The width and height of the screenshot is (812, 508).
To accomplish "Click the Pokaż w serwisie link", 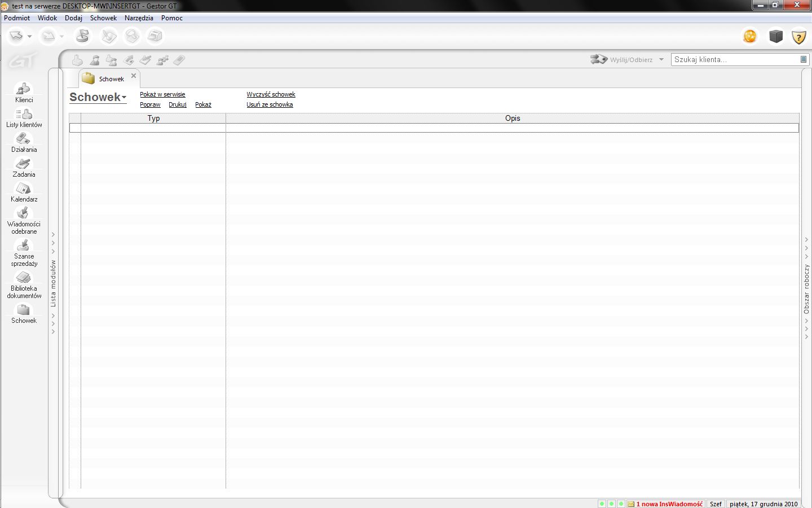I will coord(162,94).
